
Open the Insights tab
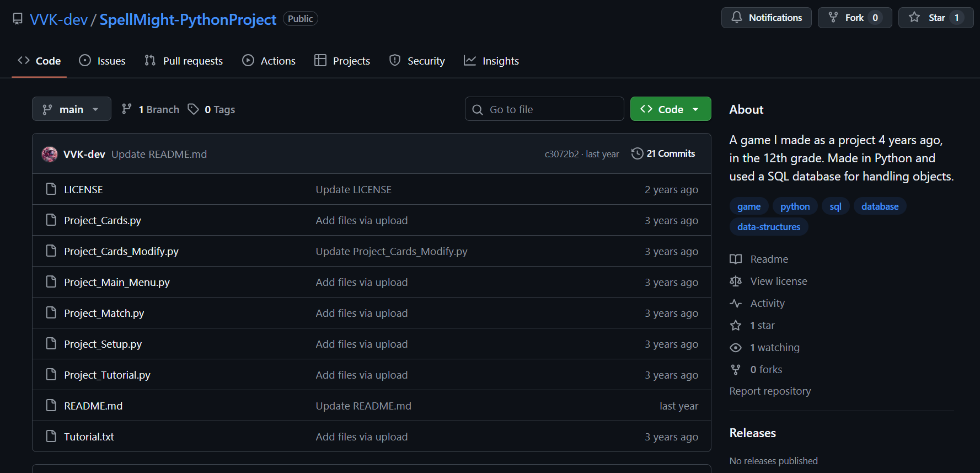pyautogui.click(x=491, y=61)
